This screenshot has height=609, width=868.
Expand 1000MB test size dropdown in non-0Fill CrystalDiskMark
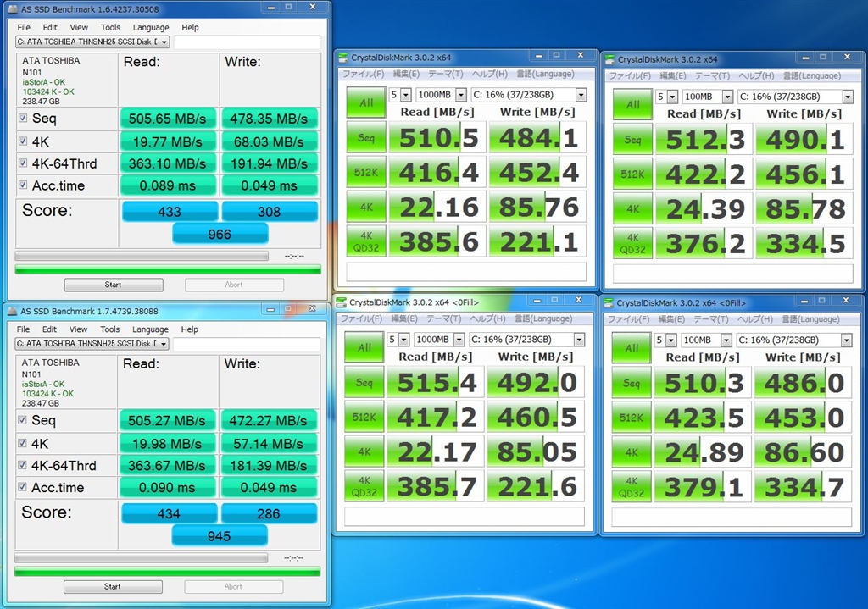[x=459, y=95]
